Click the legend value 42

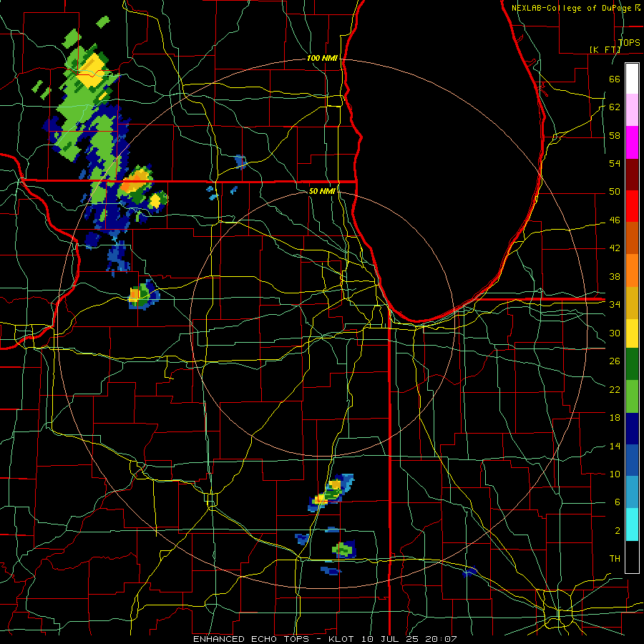click(x=615, y=248)
